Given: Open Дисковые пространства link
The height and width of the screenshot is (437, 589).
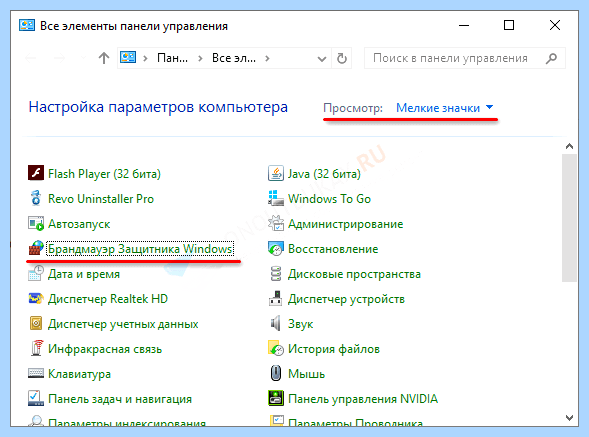Looking at the screenshot, I should (x=354, y=274).
